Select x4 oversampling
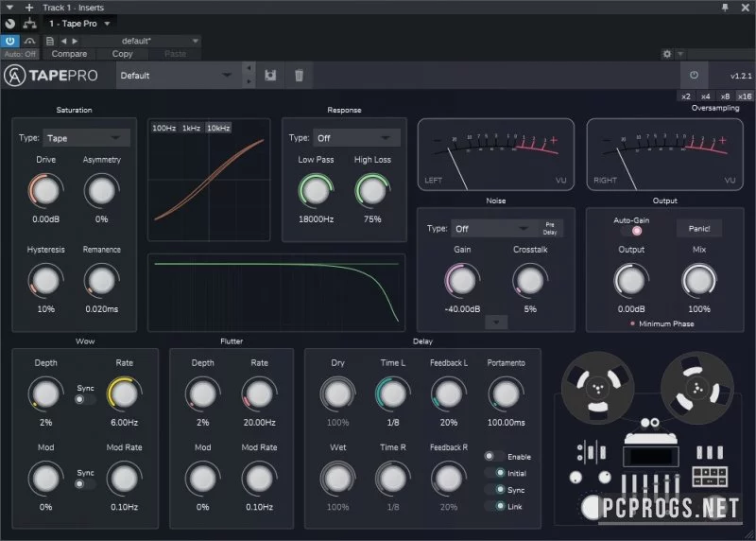The image size is (756, 541). [705, 96]
